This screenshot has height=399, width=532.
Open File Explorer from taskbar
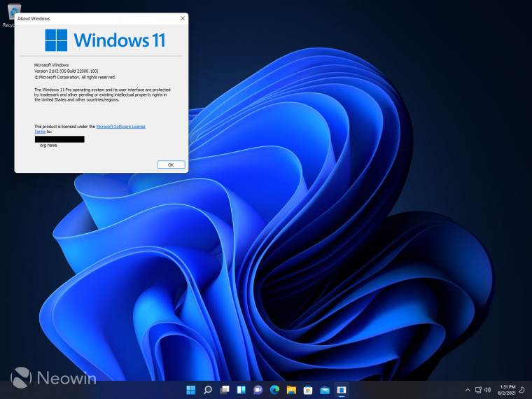(x=291, y=389)
